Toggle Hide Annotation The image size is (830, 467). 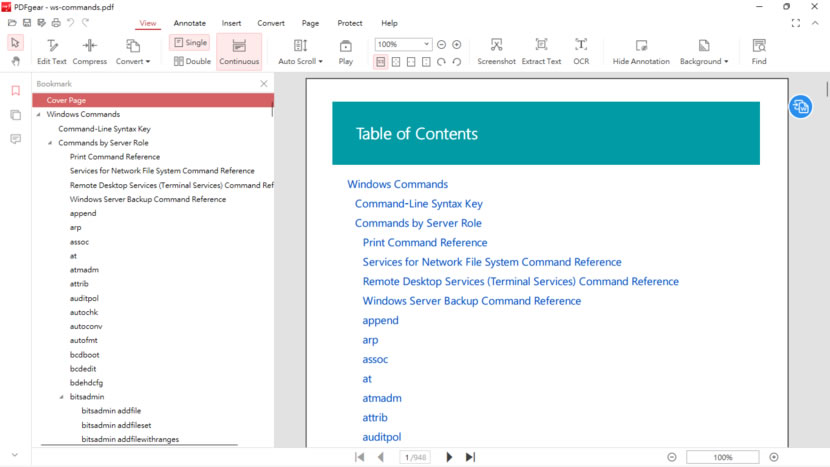click(x=641, y=52)
